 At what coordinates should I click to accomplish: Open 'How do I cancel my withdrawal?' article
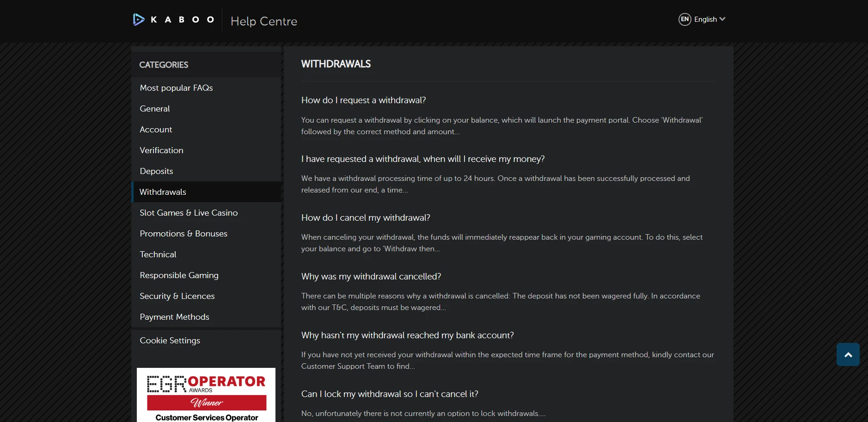pos(366,218)
